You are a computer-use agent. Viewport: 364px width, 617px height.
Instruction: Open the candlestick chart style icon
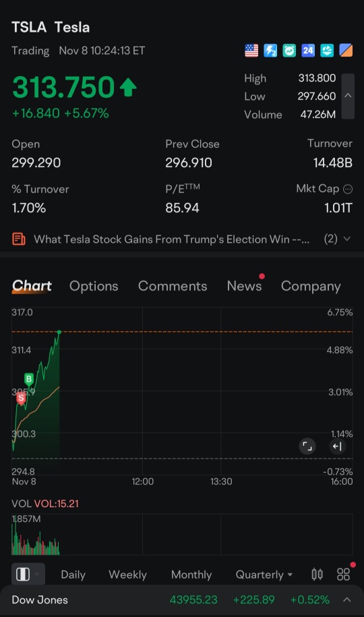point(317,575)
